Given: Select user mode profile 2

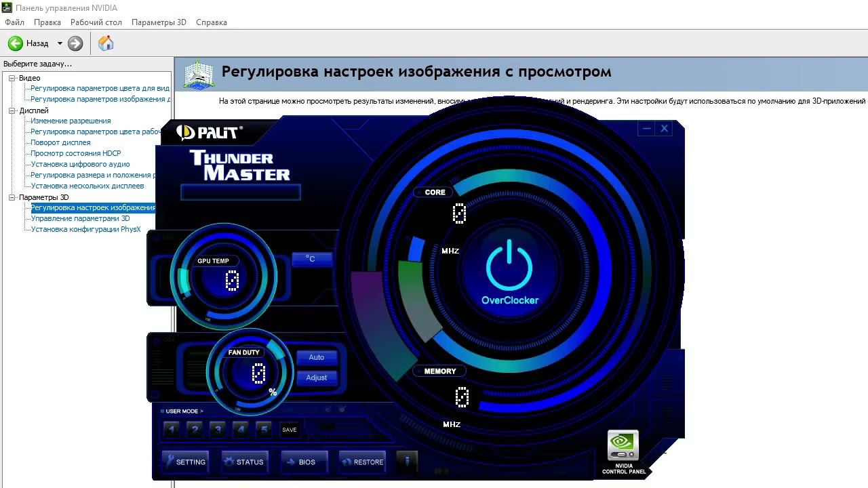Looking at the screenshot, I should tap(195, 429).
